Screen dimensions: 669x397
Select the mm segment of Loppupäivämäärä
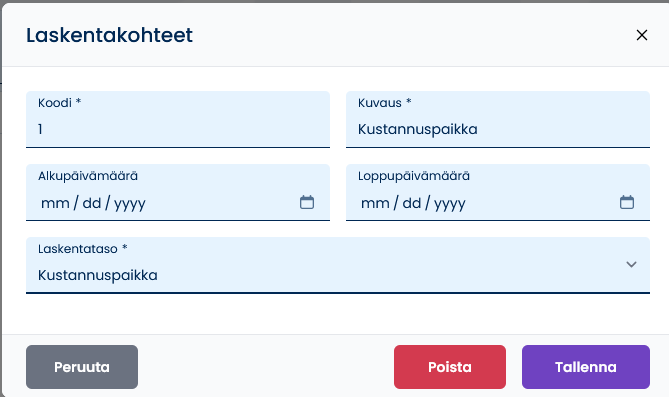point(375,203)
